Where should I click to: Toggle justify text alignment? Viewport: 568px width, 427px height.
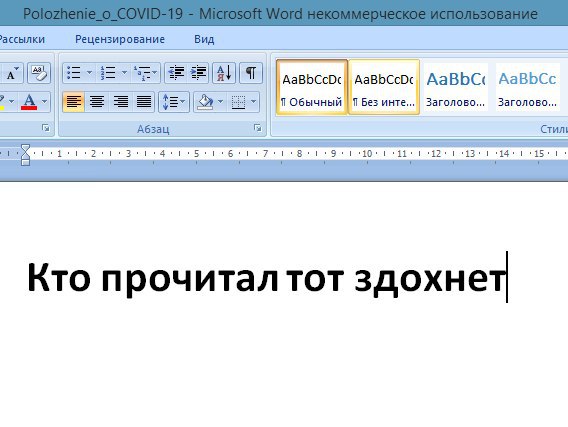pyautogui.click(x=143, y=102)
